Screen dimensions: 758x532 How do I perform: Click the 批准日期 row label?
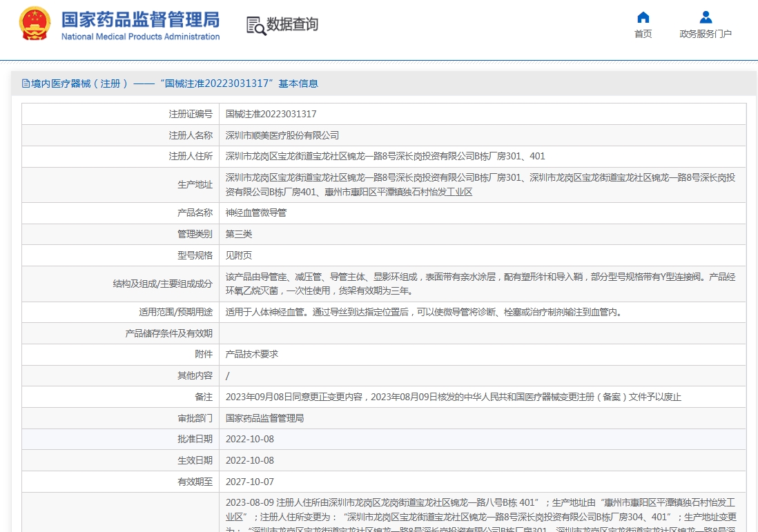195,439
